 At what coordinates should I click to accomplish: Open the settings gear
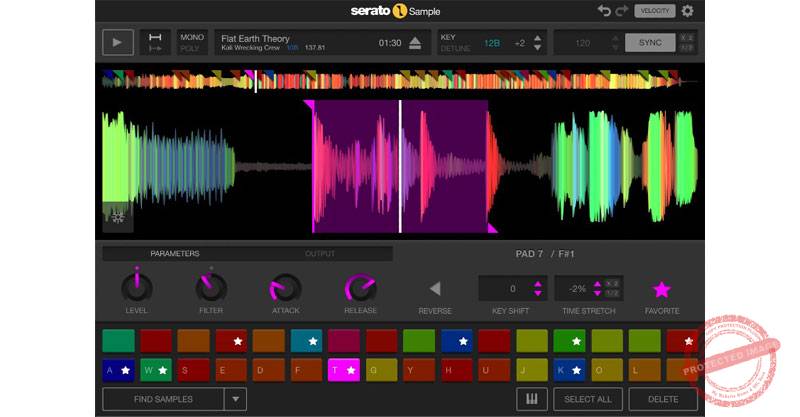pos(687,11)
